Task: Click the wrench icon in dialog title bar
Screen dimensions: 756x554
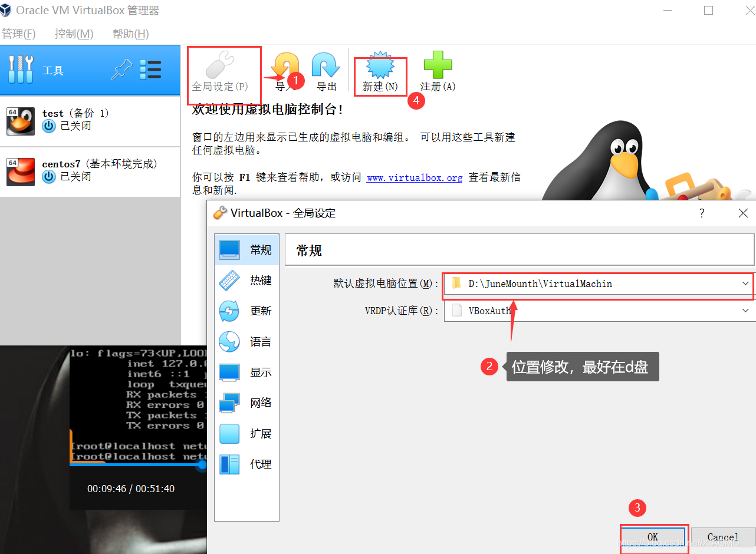Action: click(220, 213)
